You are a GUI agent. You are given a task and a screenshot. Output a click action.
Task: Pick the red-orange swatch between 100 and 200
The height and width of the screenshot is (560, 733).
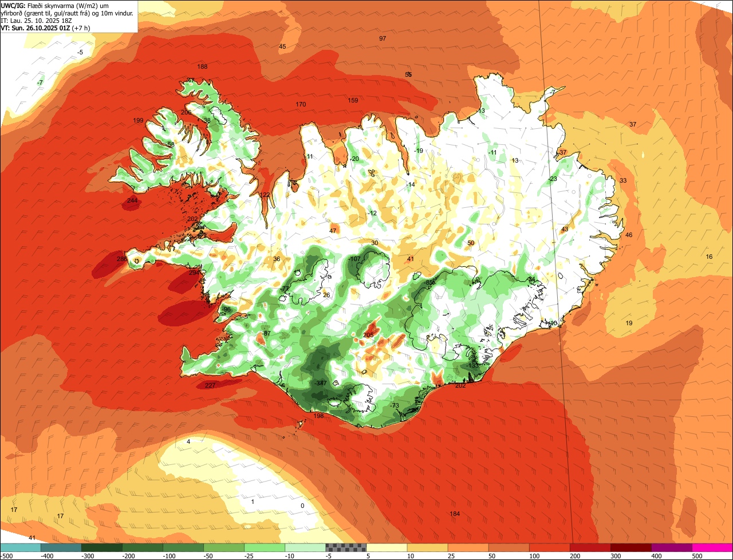pyautogui.click(x=549, y=547)
